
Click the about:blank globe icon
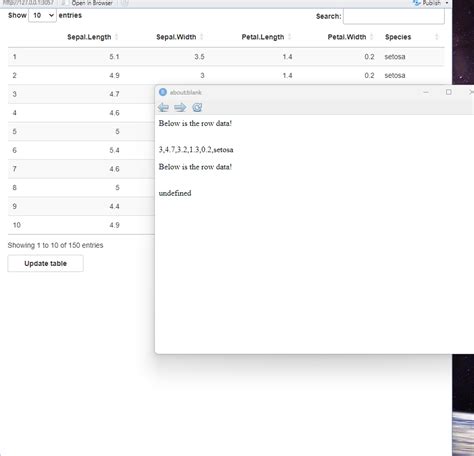[x=163, y=92]
